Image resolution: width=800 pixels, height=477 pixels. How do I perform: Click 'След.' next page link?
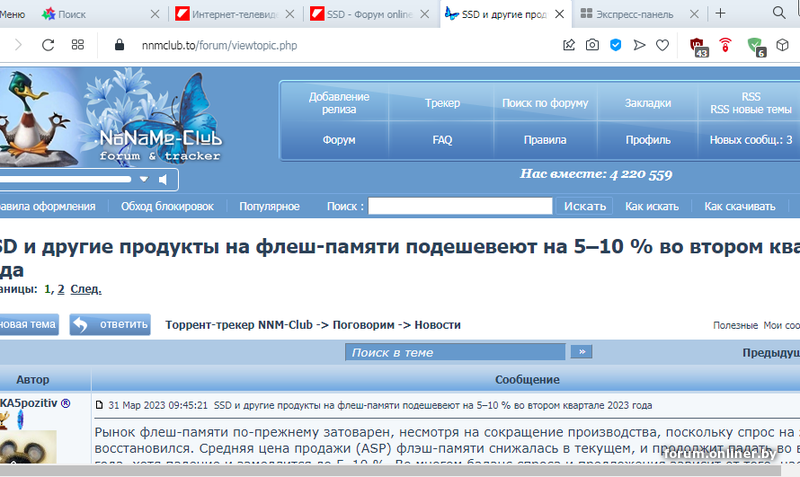point(86,289)
